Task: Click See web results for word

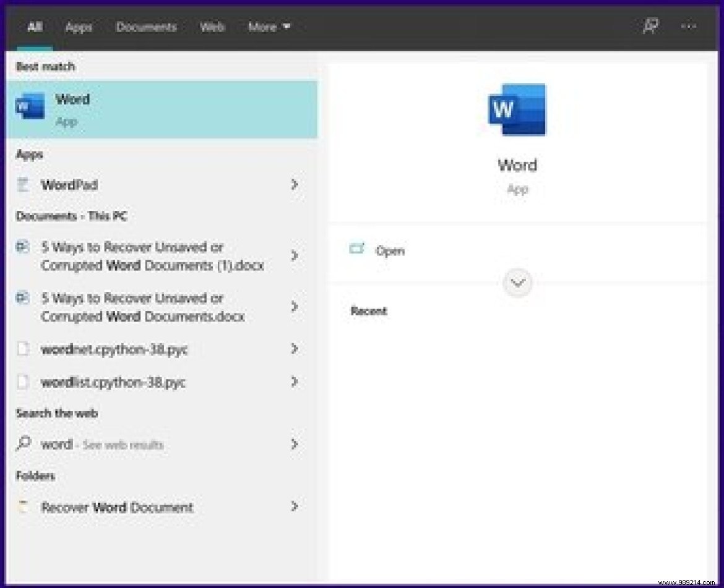Action: [124, 445]
